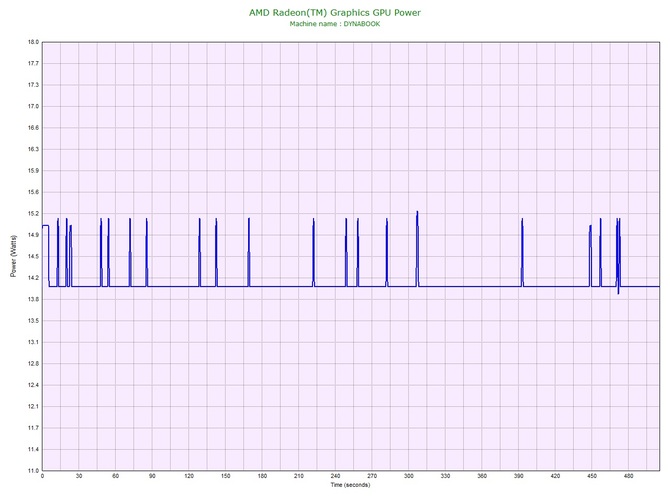Click the tallest power spike just after 300 seconds

coord(417,214)
